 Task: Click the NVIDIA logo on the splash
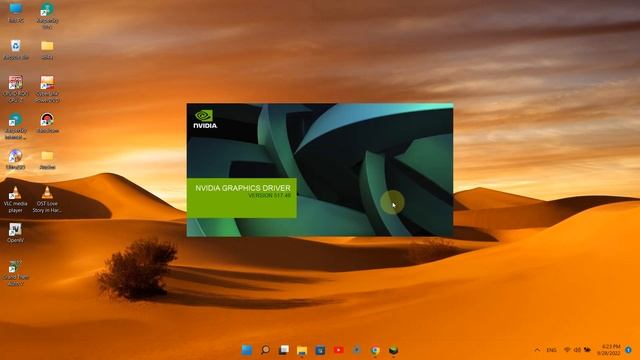coord(205,119)
